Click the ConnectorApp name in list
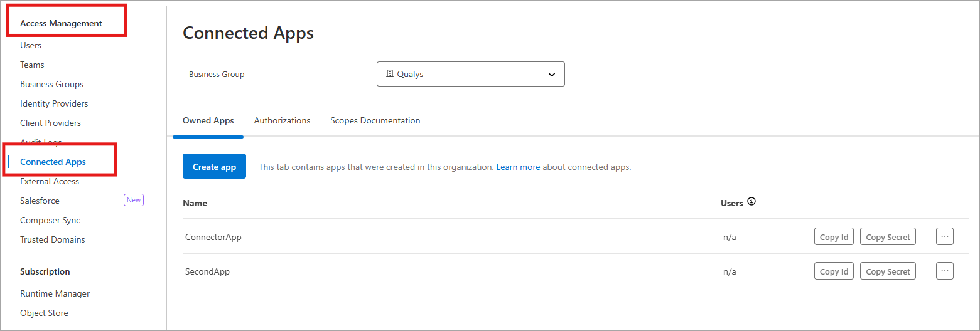Image resolution: width=980 pixels, height=331 pixels. (213, 237)
